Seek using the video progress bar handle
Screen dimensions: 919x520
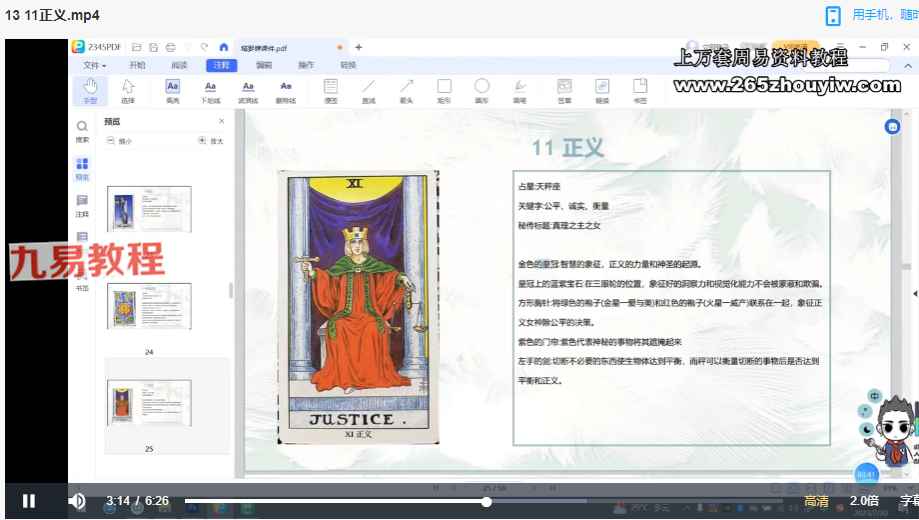pyautogui.click(x=486, y=502)
